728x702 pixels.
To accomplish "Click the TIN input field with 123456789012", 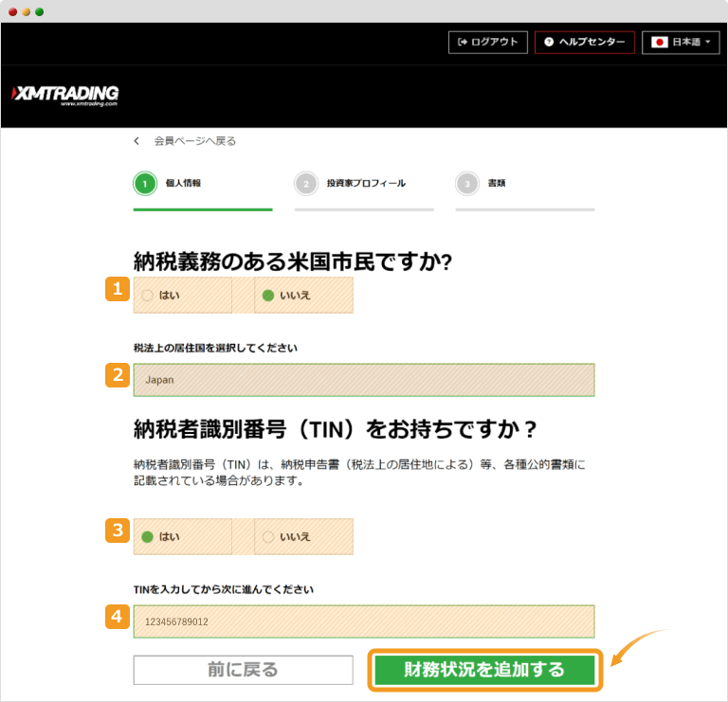I will click(x=364, y=621).
